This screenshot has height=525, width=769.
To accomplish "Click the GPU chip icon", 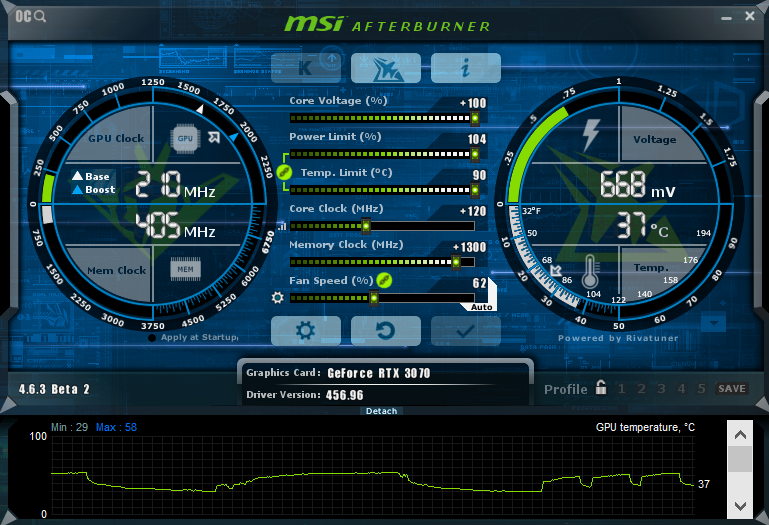I will (185, 139).
